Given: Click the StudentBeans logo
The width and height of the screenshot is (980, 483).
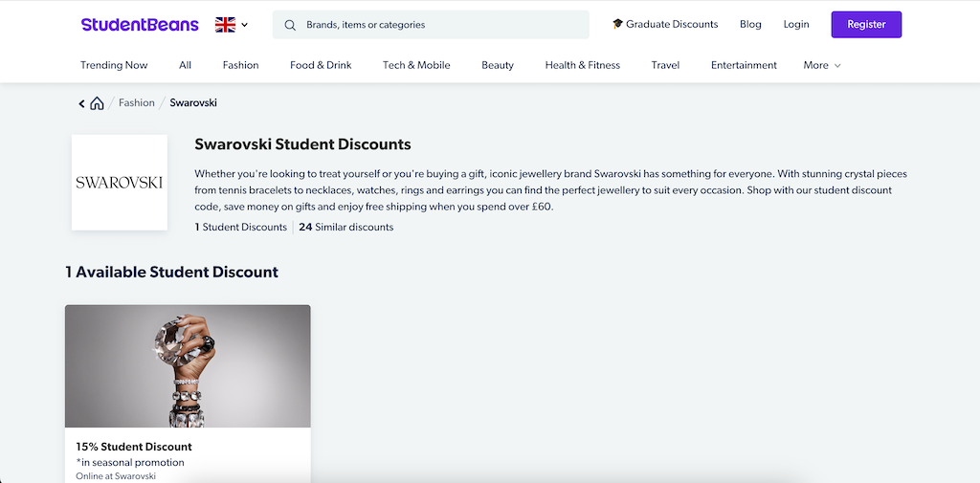Looking at the screenshot, I should 140,24.
